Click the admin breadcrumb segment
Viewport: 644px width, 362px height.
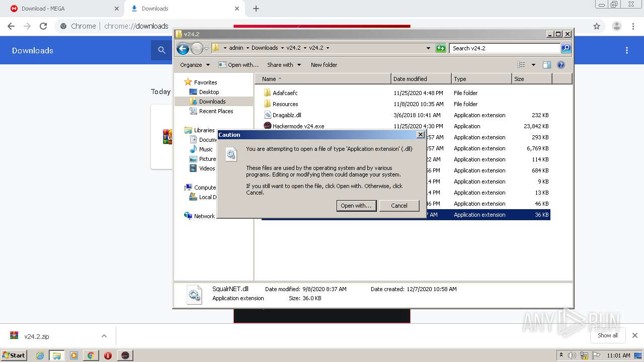(236, 48)
